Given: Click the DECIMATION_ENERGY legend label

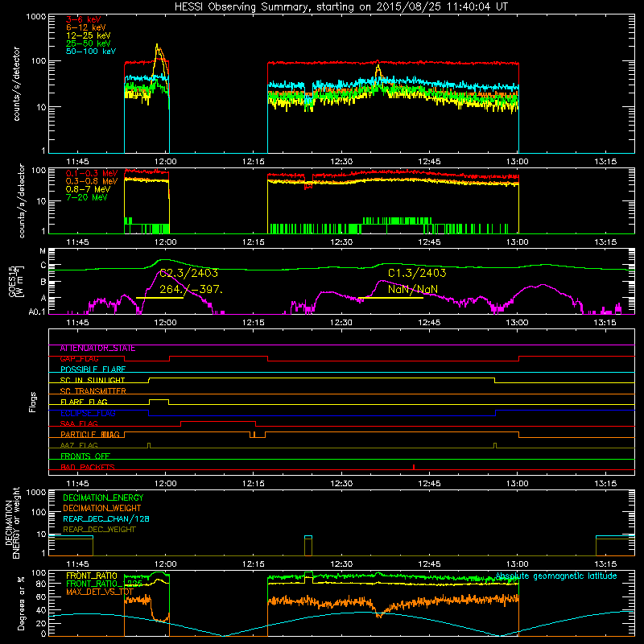Looking at the screenshot, I should (103, 497).
